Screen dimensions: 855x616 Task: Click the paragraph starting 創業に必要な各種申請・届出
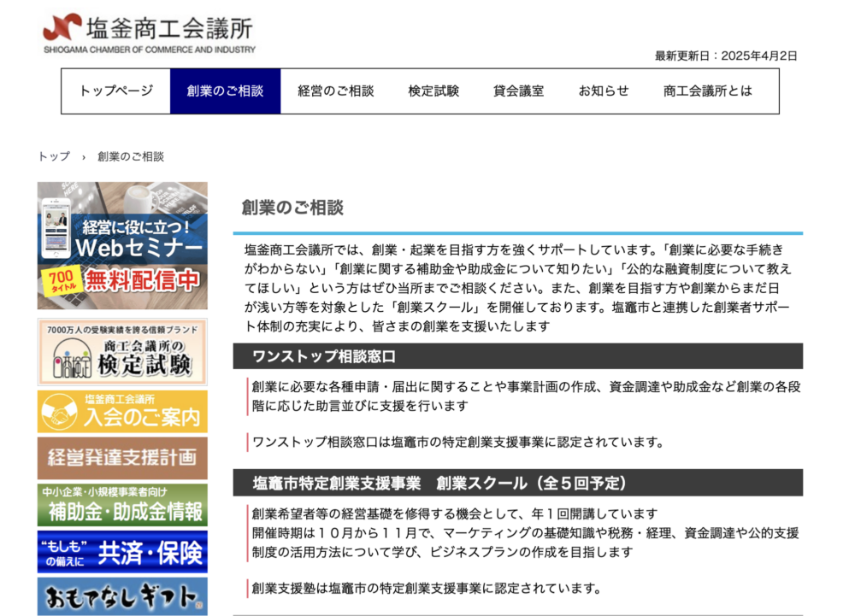click(x=526, y=396)
